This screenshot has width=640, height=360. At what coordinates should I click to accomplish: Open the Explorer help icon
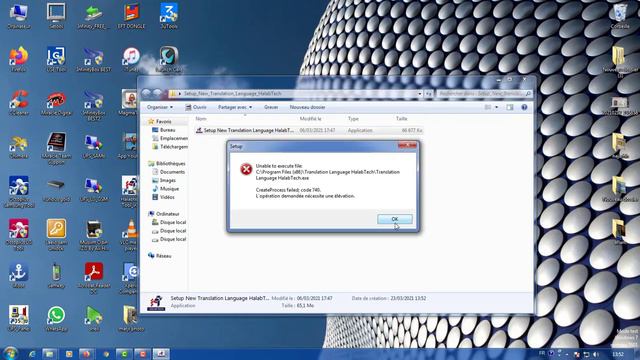(524, 107)
